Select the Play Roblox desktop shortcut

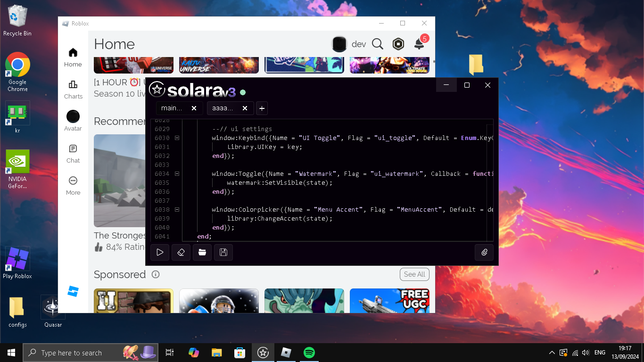(17, 263)
